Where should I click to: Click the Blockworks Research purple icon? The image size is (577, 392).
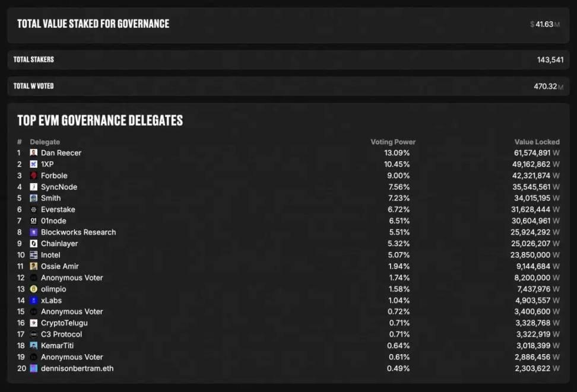(34, 232)
